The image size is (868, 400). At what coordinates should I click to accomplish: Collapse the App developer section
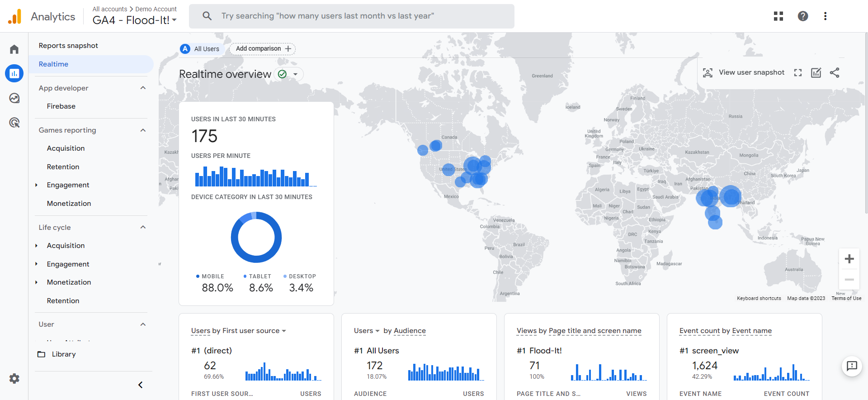[x=143, y=88]
